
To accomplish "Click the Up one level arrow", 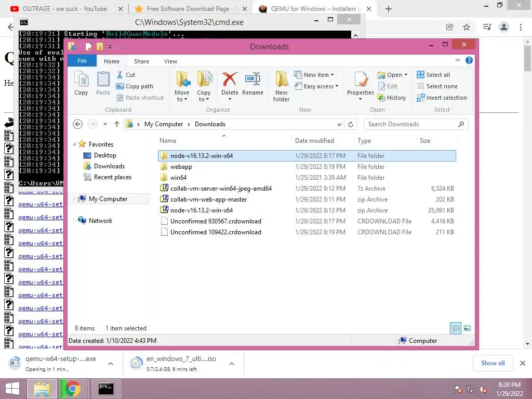I will coord(117,124).
